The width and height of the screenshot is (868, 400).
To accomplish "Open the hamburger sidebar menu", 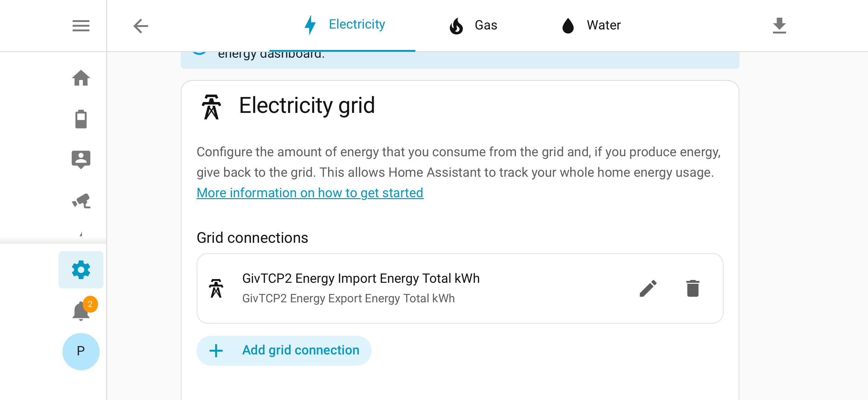I will (81, 26).
